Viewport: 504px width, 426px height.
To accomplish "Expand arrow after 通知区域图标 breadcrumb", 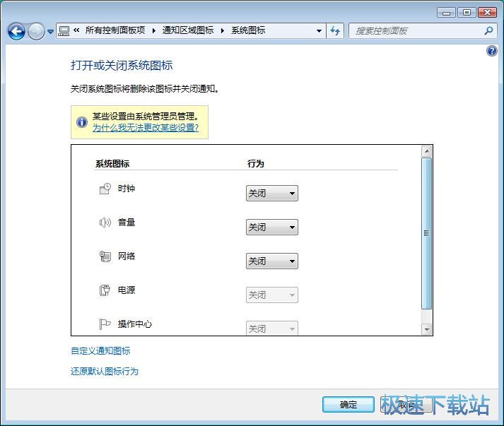I will click(223, 31).
